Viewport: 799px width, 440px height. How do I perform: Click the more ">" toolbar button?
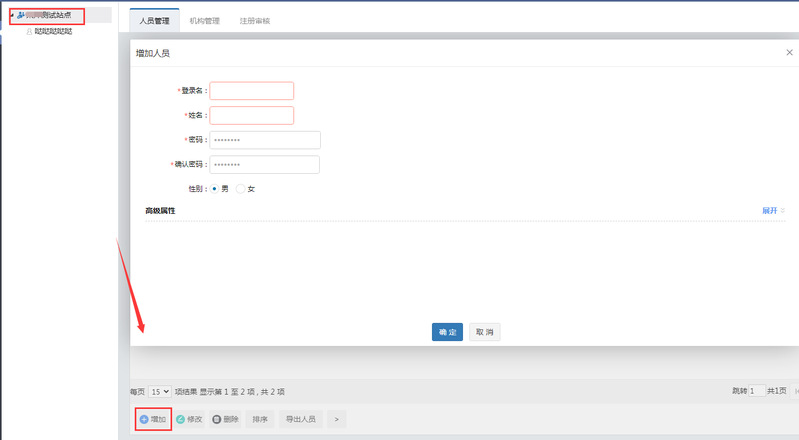pyautogui.click(x=336, y=419)
